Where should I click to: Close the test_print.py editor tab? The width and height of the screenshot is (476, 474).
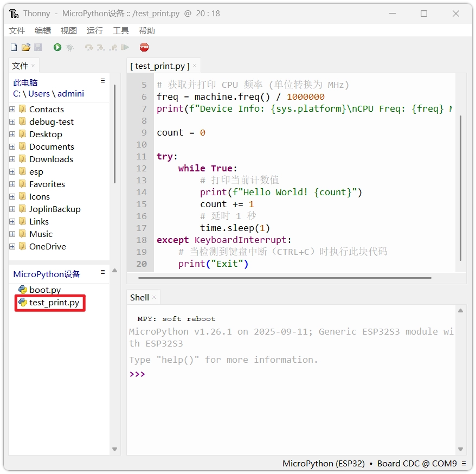195,66
